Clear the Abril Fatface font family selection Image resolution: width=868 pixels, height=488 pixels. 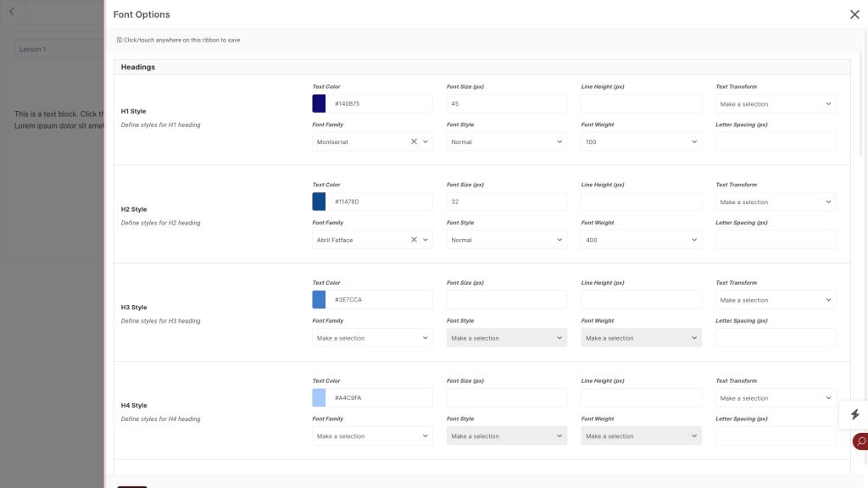414,240
